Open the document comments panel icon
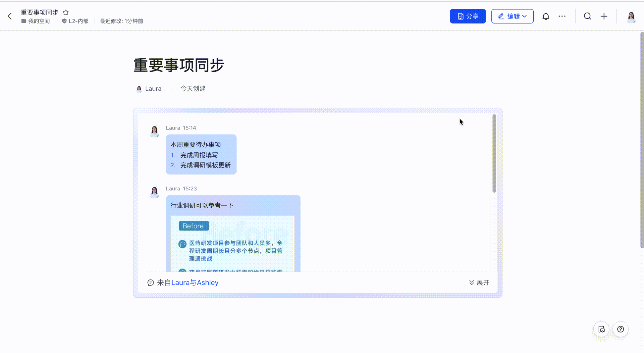The height and width of the screenshot is (353, 644). click(601, 329)
